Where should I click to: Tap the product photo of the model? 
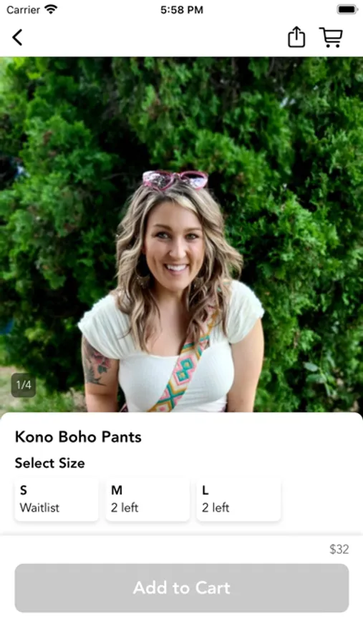[x=181, y=234]
